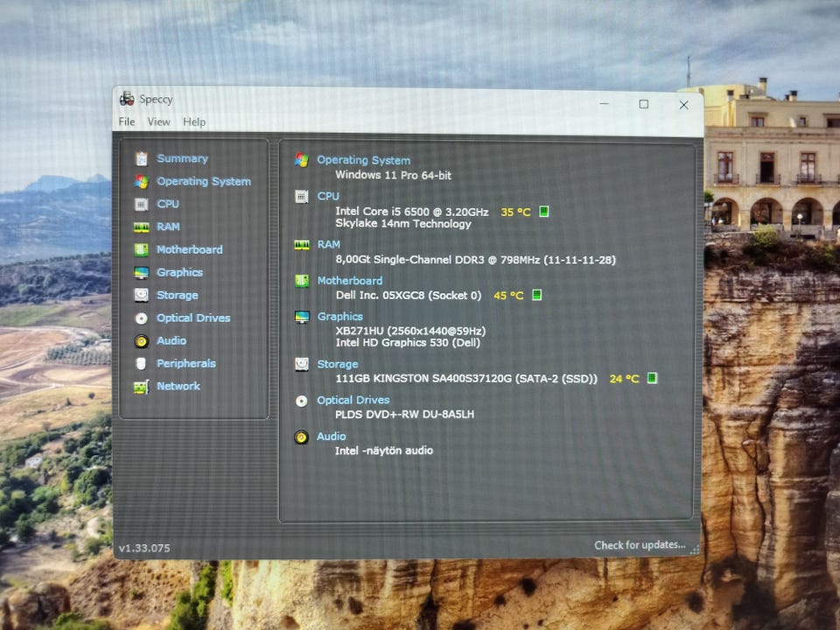Click the Graphics monitor icon in sidebar
Screen dimensions: 840x630
click(x=142, y=273)
